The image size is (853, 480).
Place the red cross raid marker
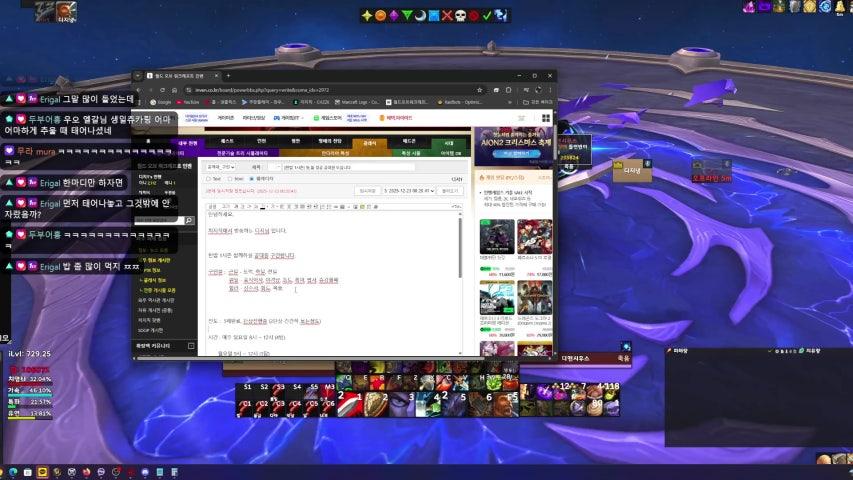click(x=447, y=16)
